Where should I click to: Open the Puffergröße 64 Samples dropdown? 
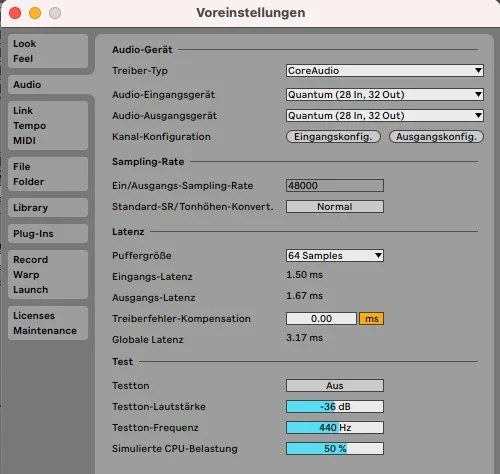(335, 255)
